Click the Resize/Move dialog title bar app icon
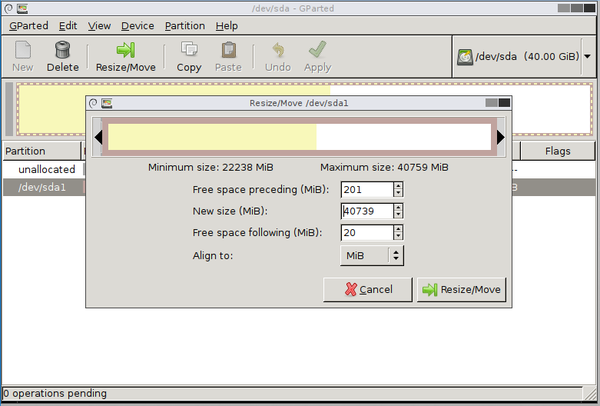Viewport: 600px width, 406px height. (107, 103)
